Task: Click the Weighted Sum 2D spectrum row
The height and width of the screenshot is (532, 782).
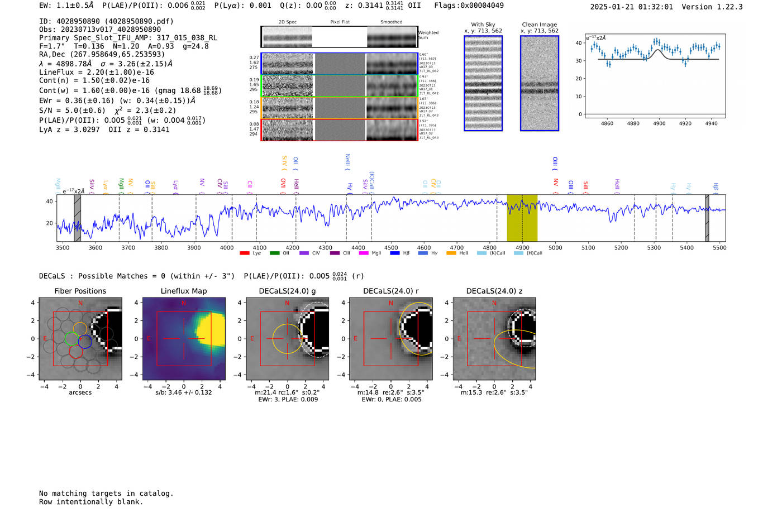Action: point(340,37)
